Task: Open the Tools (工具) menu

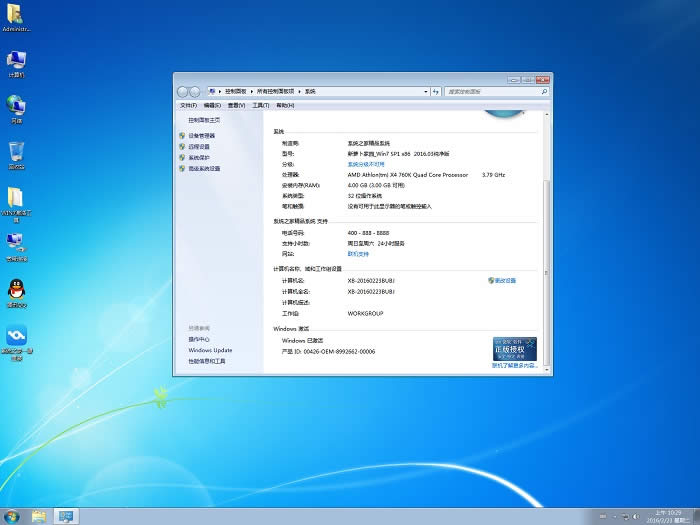Action: click(x=260, y=105)
